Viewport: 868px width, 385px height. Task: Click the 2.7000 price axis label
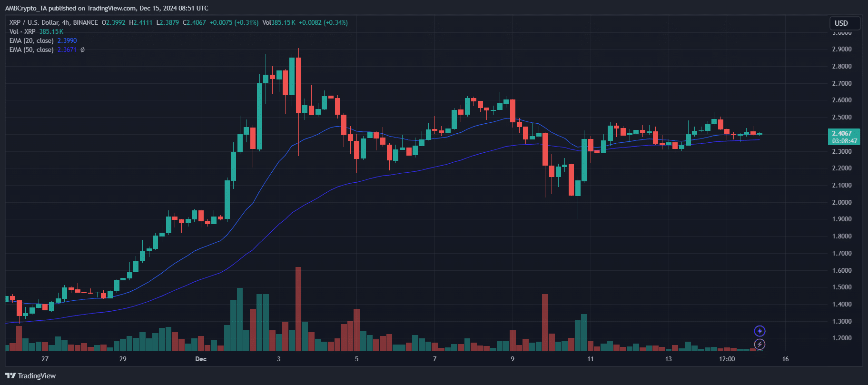point(841,83)
